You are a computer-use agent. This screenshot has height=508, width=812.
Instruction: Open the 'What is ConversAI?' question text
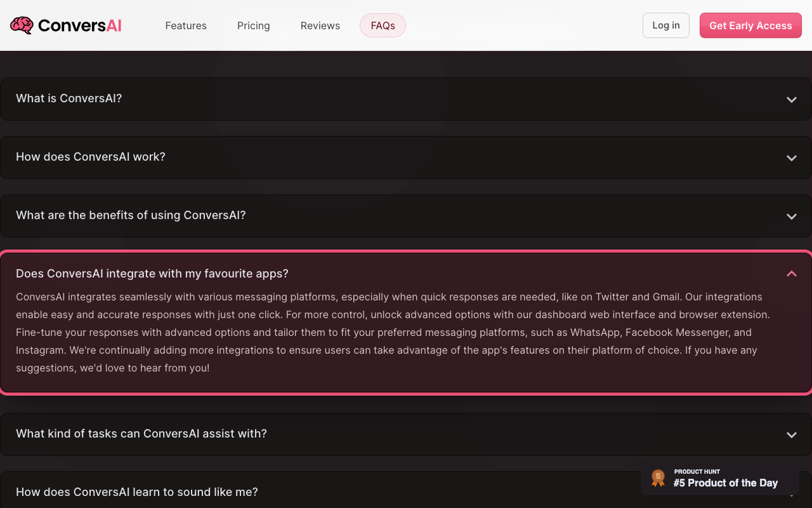coord(69,98)
